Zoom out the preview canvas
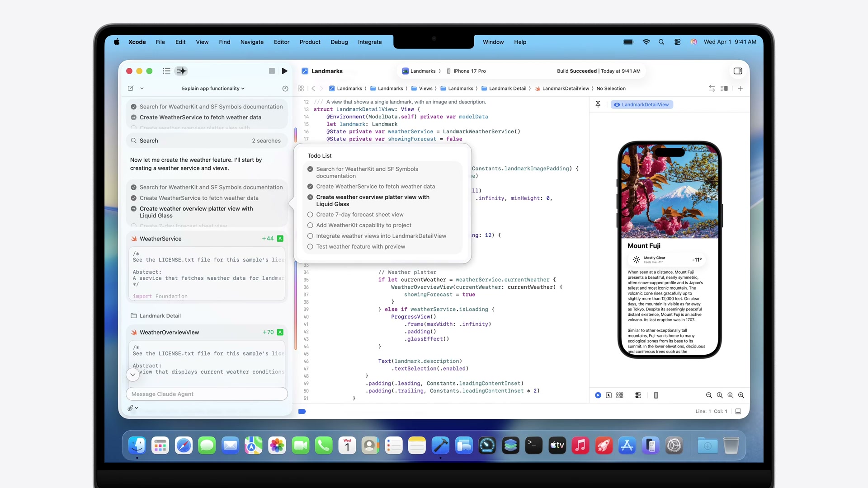The width and height of the screenshot is (868, 488). (x=709, y=395)
